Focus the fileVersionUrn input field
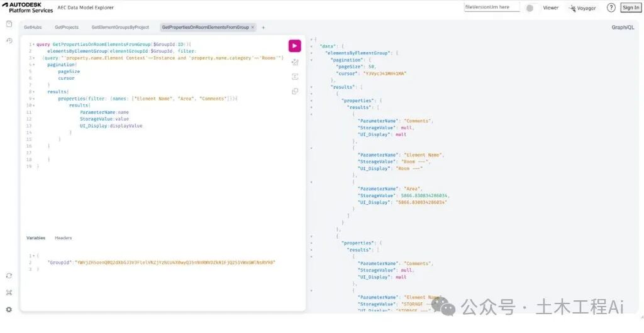644x333 pixels. (492, 8)
